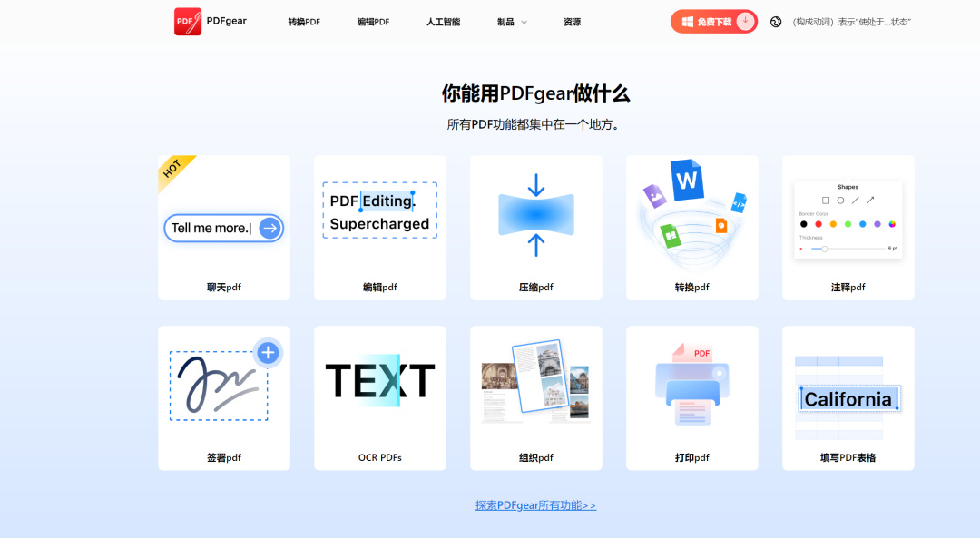Viewport: 980px width, 538px height.
Task: Open the language selector text
Action: (x=851, y=22)
